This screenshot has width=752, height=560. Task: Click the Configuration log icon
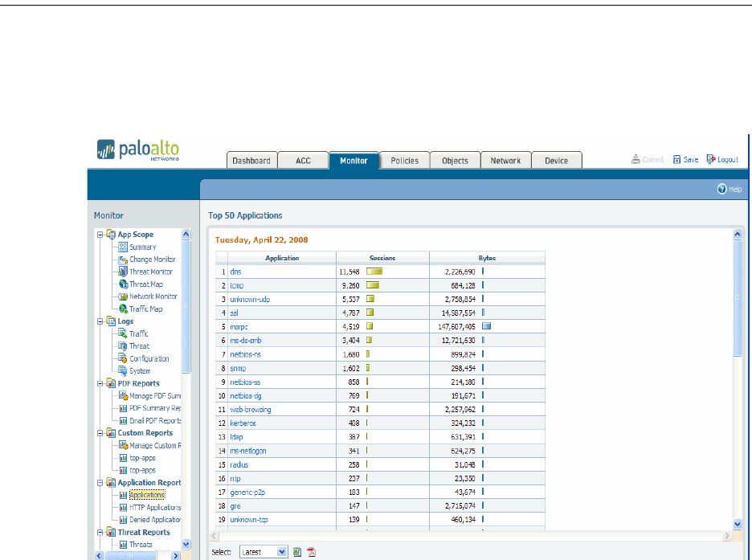click(123, 358)
